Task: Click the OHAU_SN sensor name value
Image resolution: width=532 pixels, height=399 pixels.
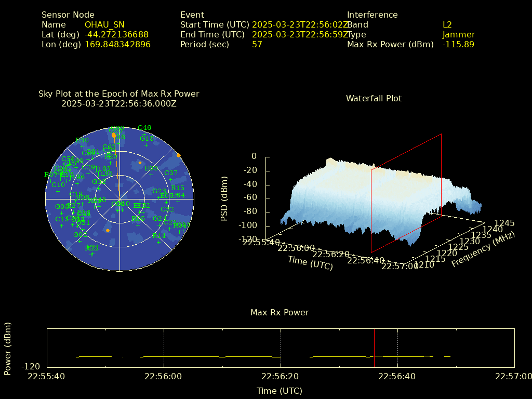Action: 104,24
